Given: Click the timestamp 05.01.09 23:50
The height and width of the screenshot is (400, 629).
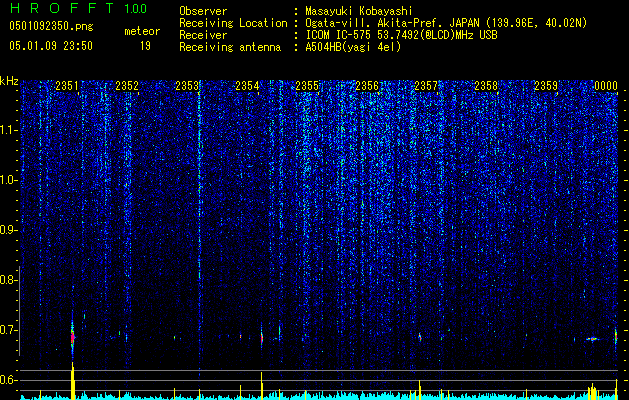Looking at the screenshot, I should point(51,46).
